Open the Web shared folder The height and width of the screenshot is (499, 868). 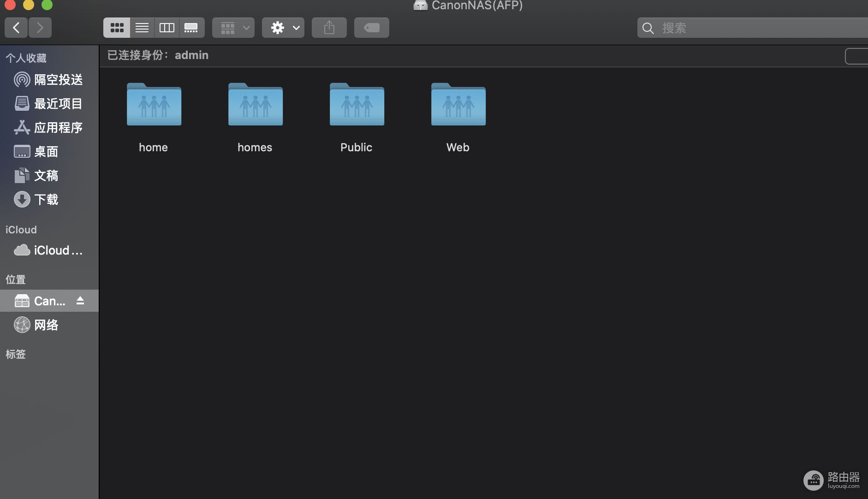click(458, 104)
